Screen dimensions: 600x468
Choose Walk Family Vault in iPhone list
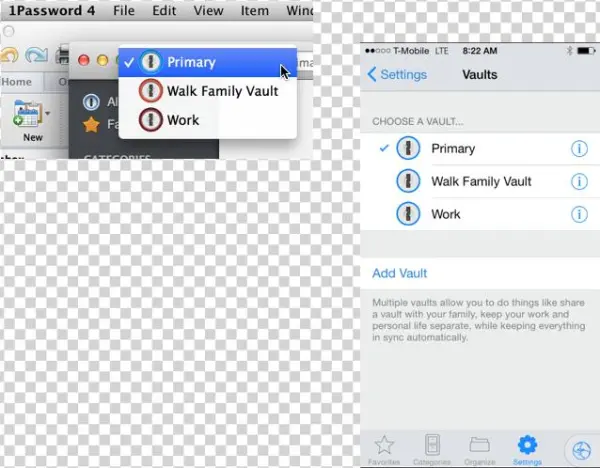point(480,182)
